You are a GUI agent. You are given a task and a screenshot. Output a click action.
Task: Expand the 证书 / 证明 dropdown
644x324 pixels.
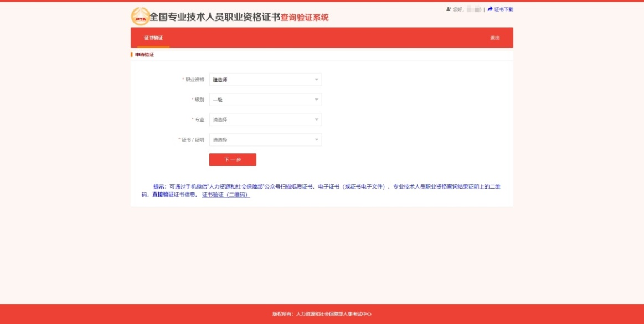click(265, 140)
